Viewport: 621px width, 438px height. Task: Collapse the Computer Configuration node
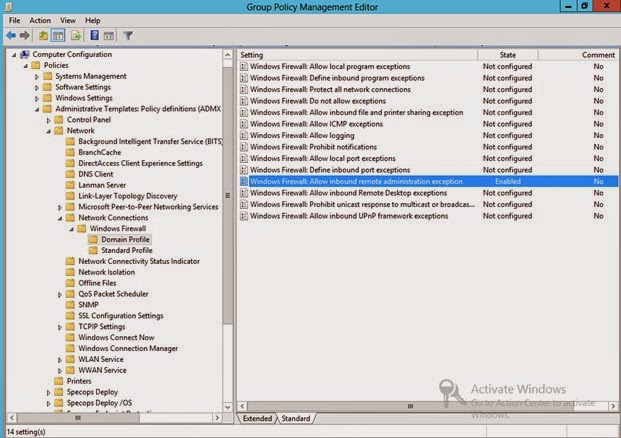[x=14, y=55]
